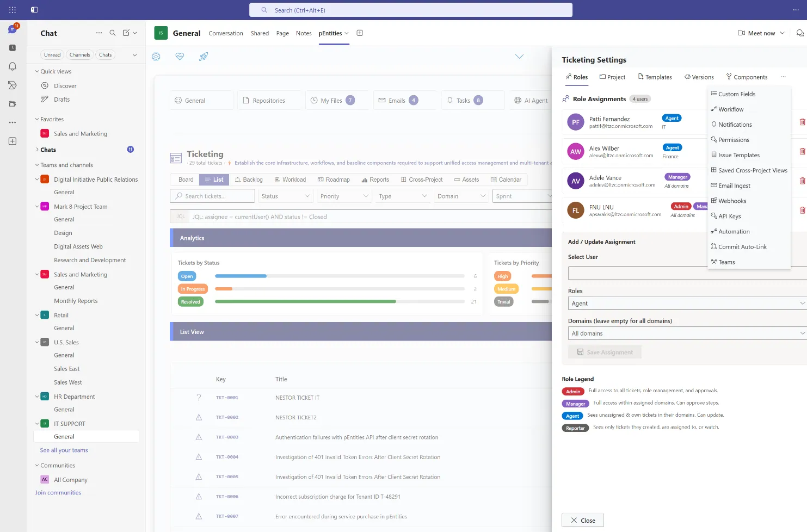Collapse the Favorites section
Screen dimensions: 807x532
pos(37,119)
